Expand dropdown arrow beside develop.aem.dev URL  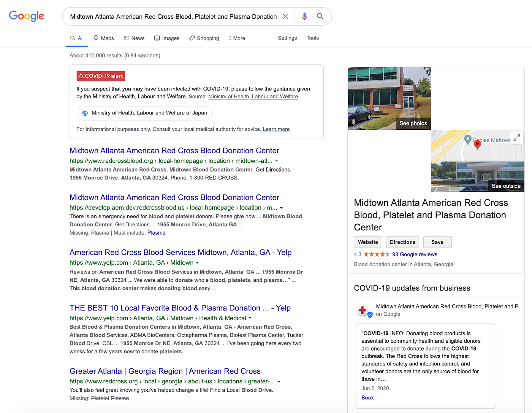[x=281, y=208]
